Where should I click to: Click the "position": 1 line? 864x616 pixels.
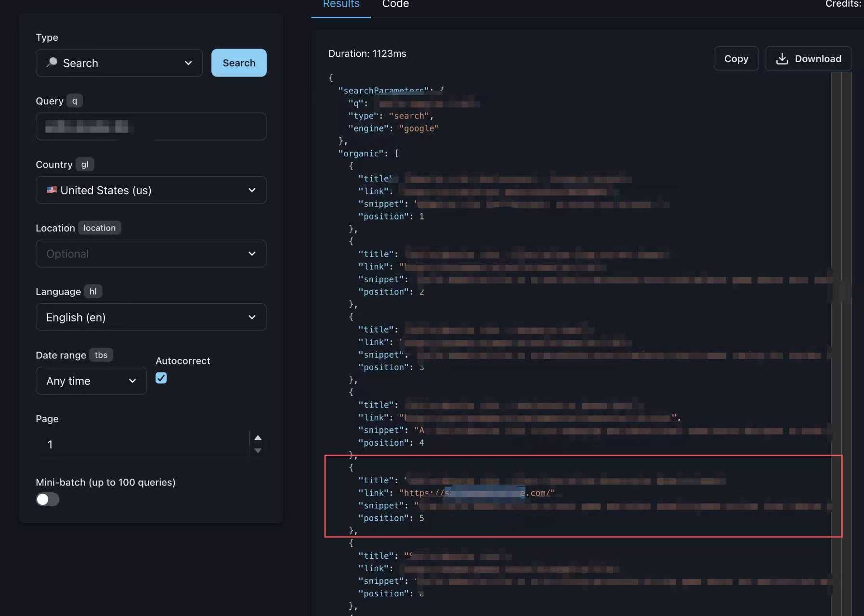(391, 217)
